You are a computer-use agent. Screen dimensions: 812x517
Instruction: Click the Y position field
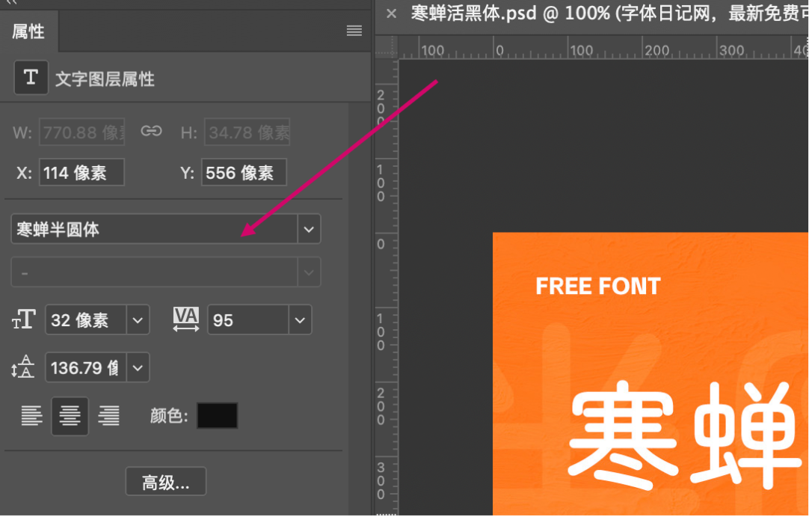pos(244,173)
